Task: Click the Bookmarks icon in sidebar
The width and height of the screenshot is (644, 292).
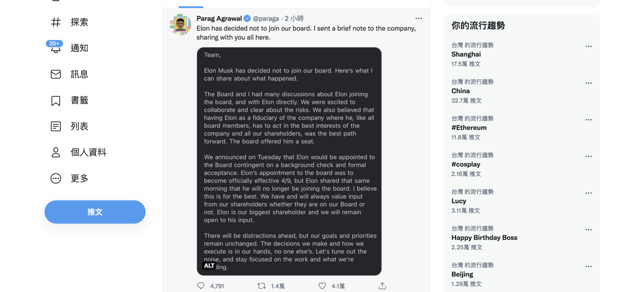Action: click(56, 100)
